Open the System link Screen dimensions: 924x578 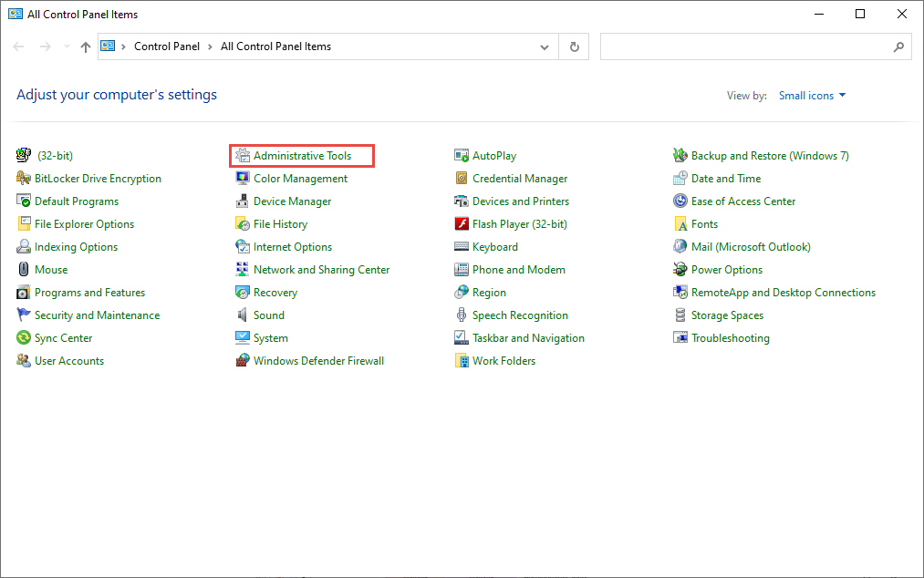[x=271, y=338]
